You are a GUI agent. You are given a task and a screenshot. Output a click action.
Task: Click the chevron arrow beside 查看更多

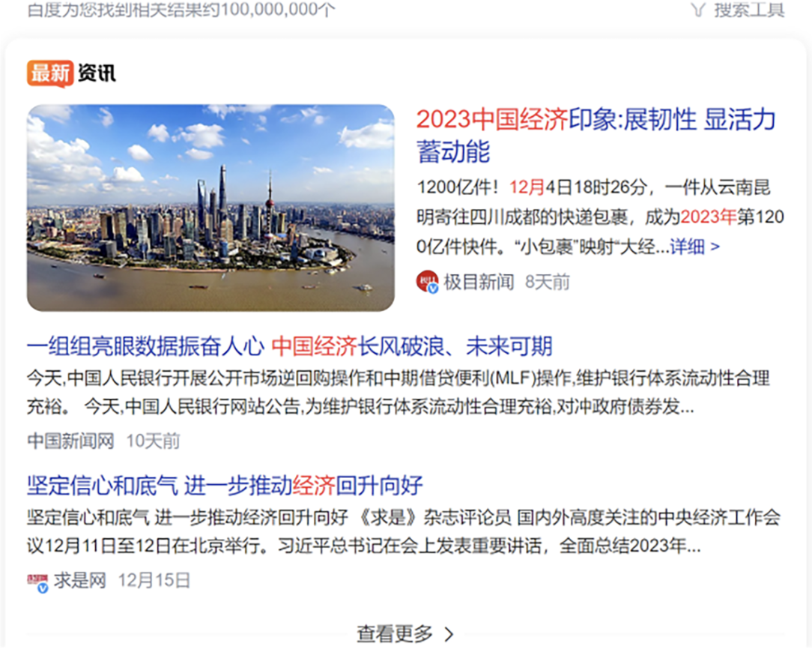[x=449, y=633]
